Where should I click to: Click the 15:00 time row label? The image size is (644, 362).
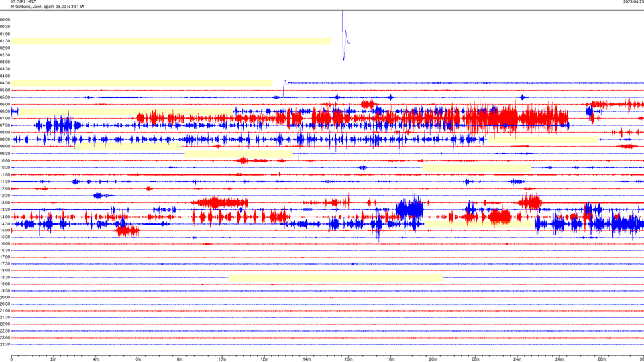pos(5,230)
